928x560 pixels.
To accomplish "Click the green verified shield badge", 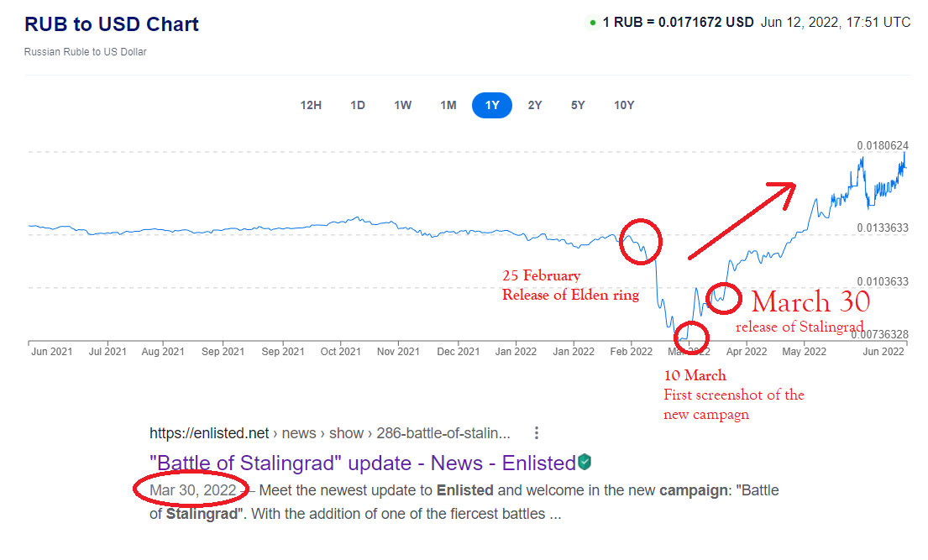I will click(x=585, y=462).
